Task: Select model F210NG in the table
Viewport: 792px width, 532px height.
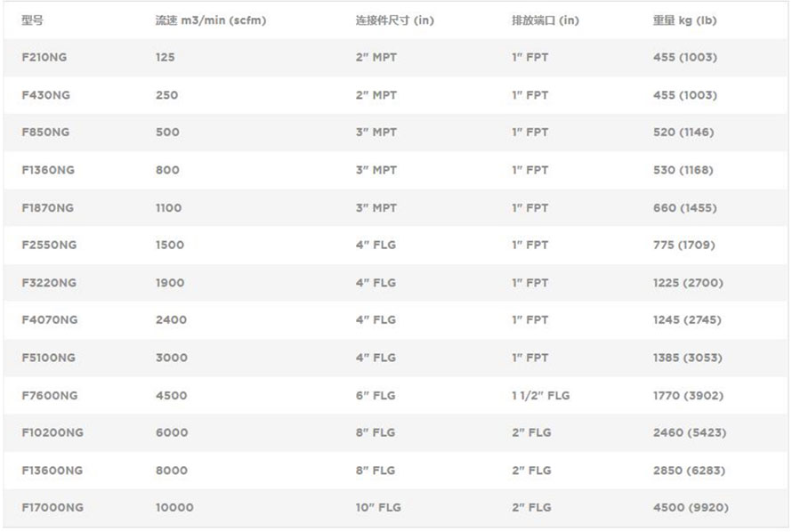Action: click(44, 58)
